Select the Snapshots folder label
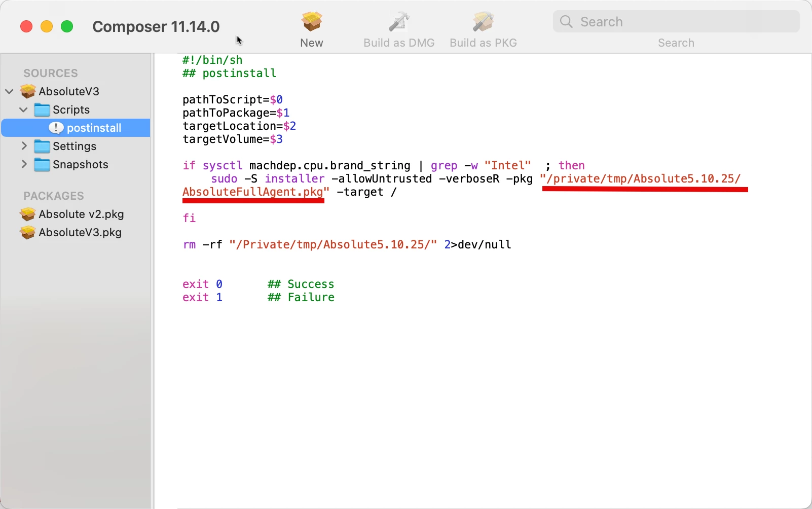The image size is (812, 509). [81, 164]
